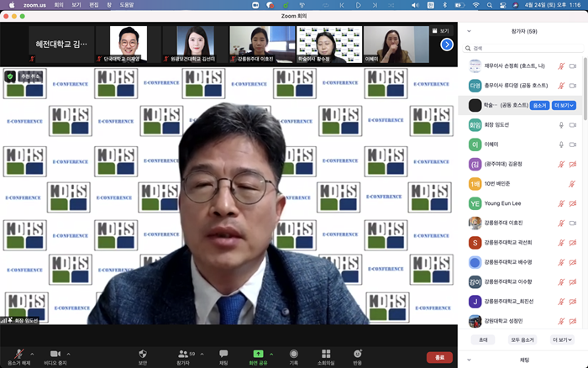Click camera icon for 이혜미 row

click(573, 145)
